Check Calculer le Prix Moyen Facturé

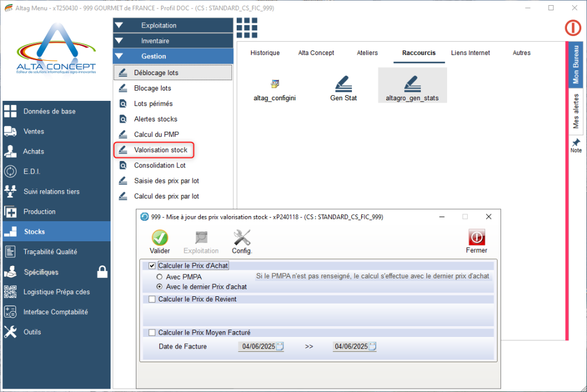[x=152, y=332]
